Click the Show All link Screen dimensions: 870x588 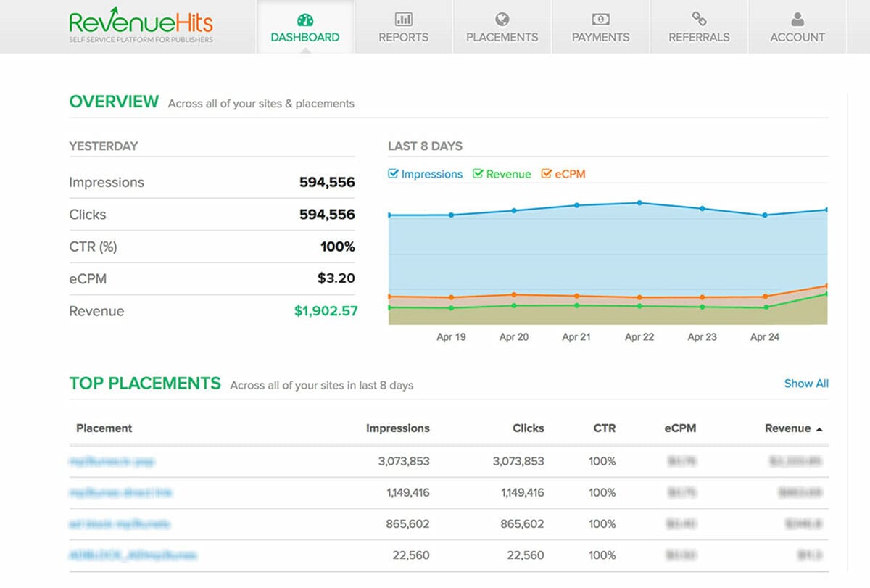pyautogui.click(x=806, y=384)
